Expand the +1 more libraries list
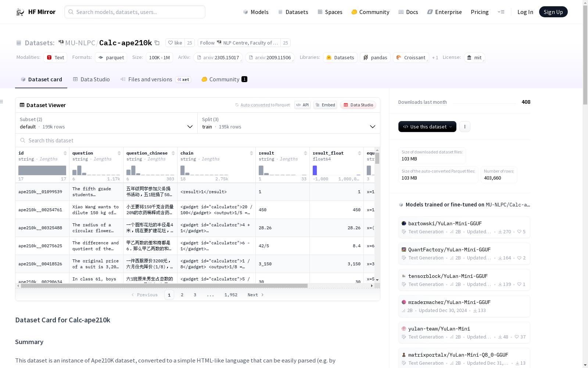 click(435, 58)
